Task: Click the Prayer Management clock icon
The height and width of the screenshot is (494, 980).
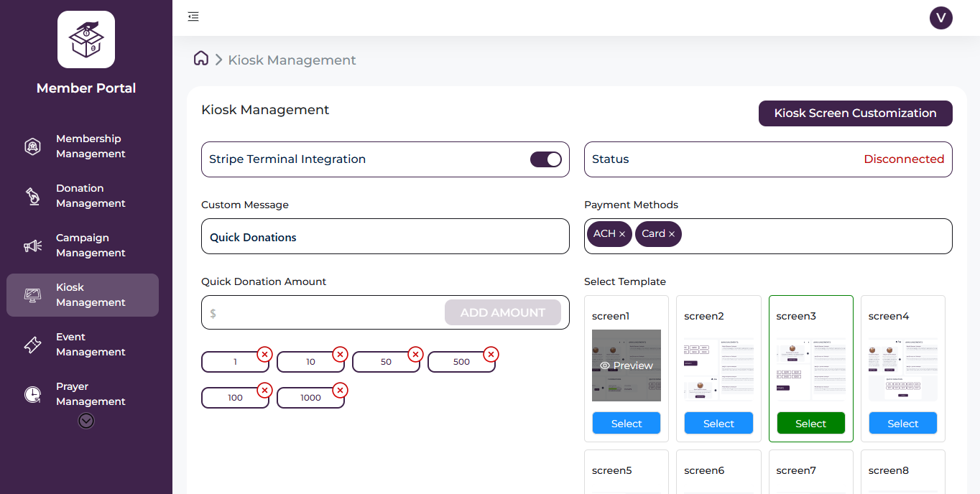Action: 32,393
